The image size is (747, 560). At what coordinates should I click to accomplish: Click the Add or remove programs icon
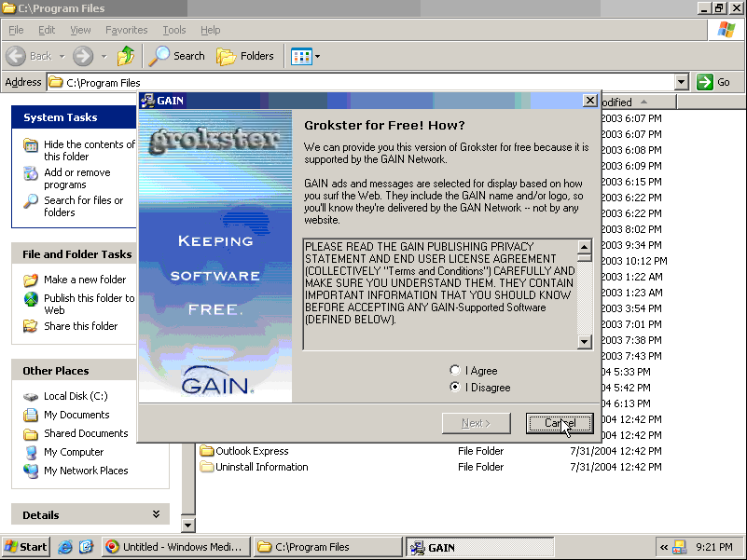[x=31, y=173]
